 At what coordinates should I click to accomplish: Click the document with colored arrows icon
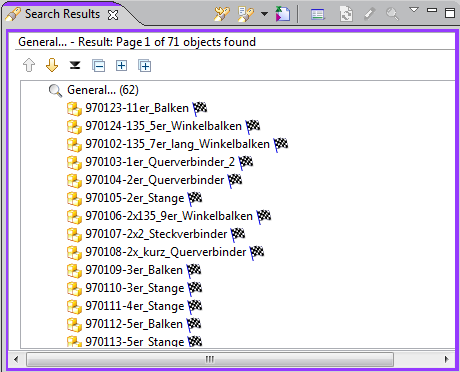click(283, 14)
